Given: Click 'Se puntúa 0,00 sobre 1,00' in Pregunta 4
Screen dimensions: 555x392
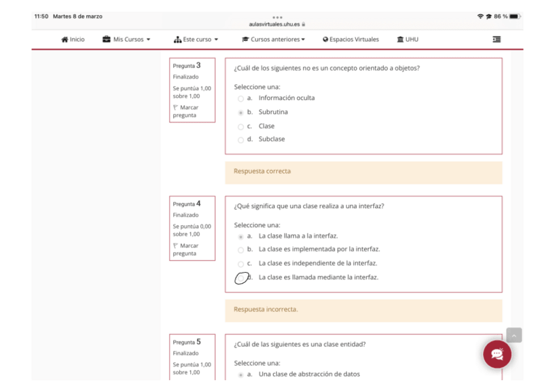Looking at the screenshot, I should click(192, 230).
